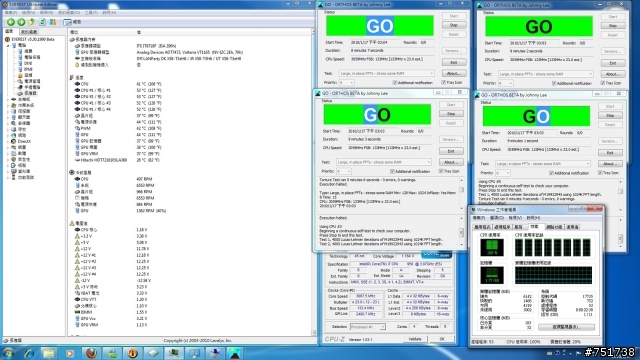Viewport: 640px width, 360px height.
Task: Click Resource Monitor button in Task Manager
Action: 566,327
